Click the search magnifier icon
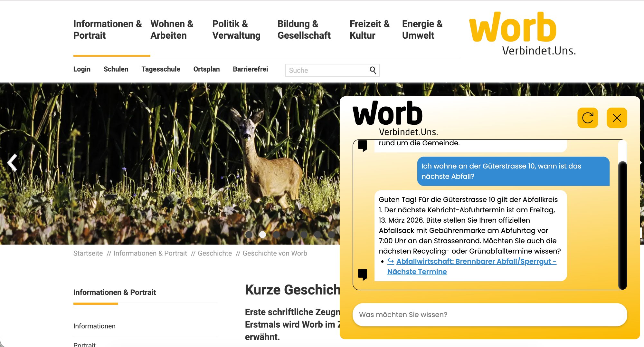 [x=373, y=70]
